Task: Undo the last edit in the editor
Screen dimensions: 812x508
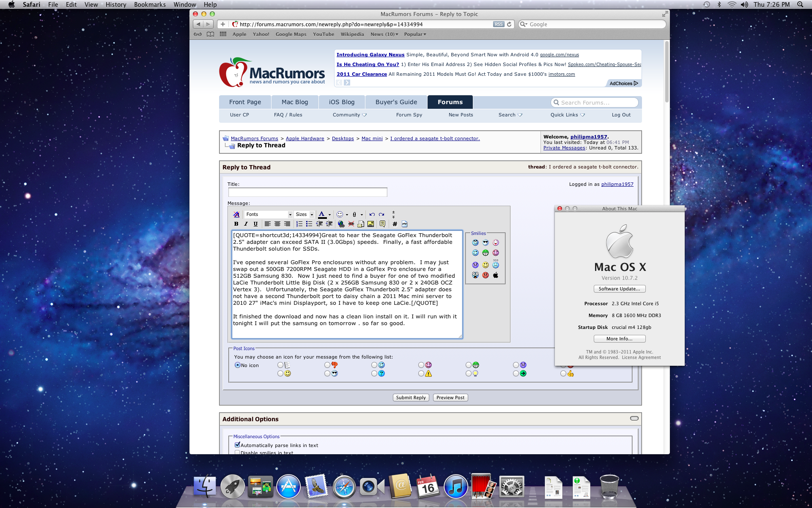Action: click(372, 215)
